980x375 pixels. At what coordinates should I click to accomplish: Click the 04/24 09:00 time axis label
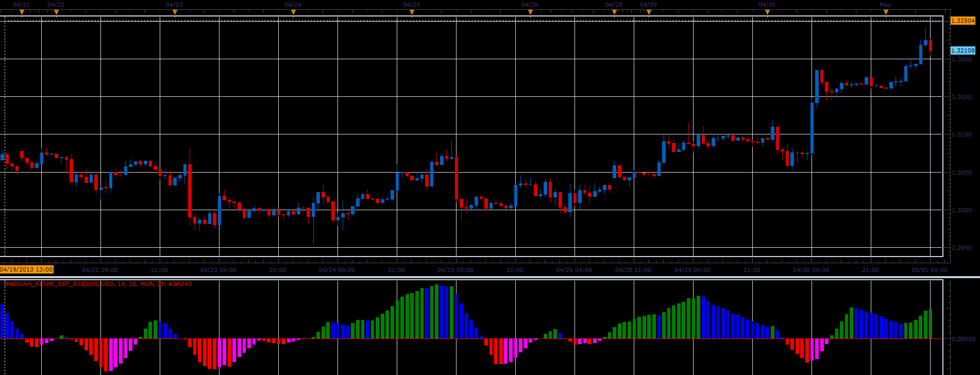pos(337,270)
